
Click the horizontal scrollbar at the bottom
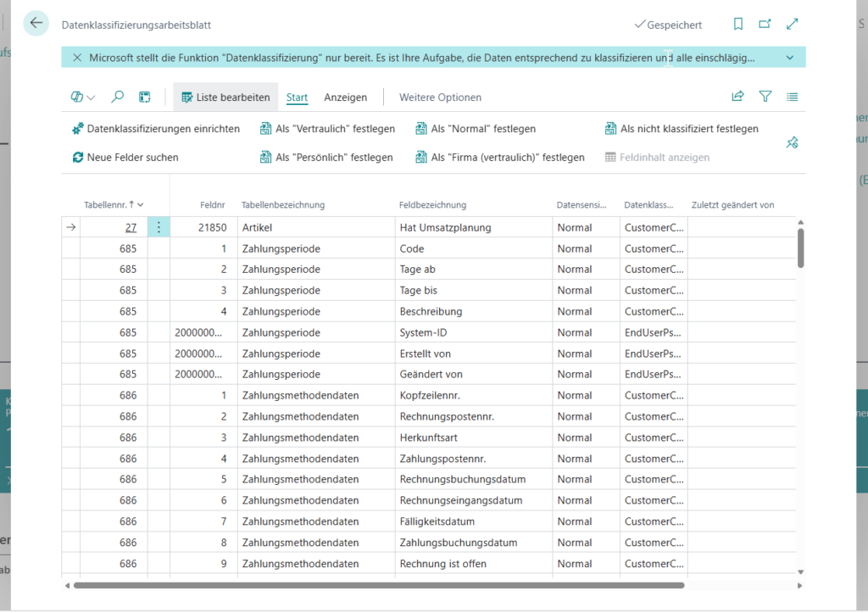point(379,585)
